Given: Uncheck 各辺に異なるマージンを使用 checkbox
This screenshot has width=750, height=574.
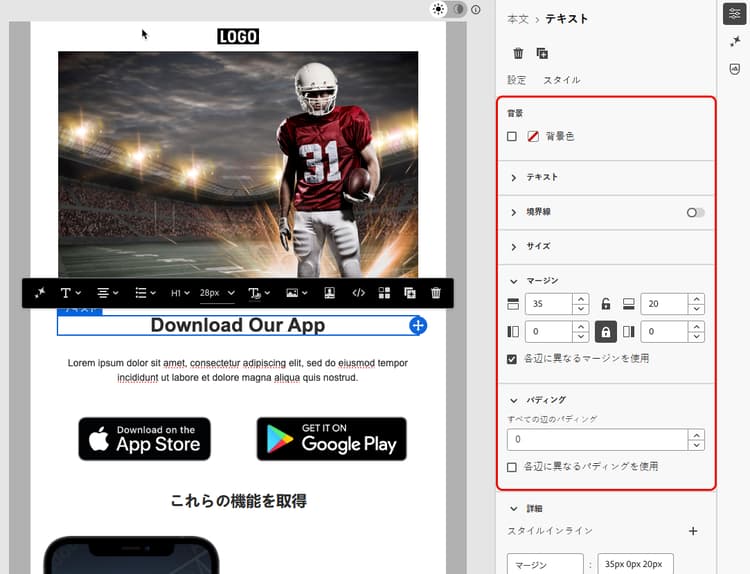Looking at the screenshot, I should (512, 359).
